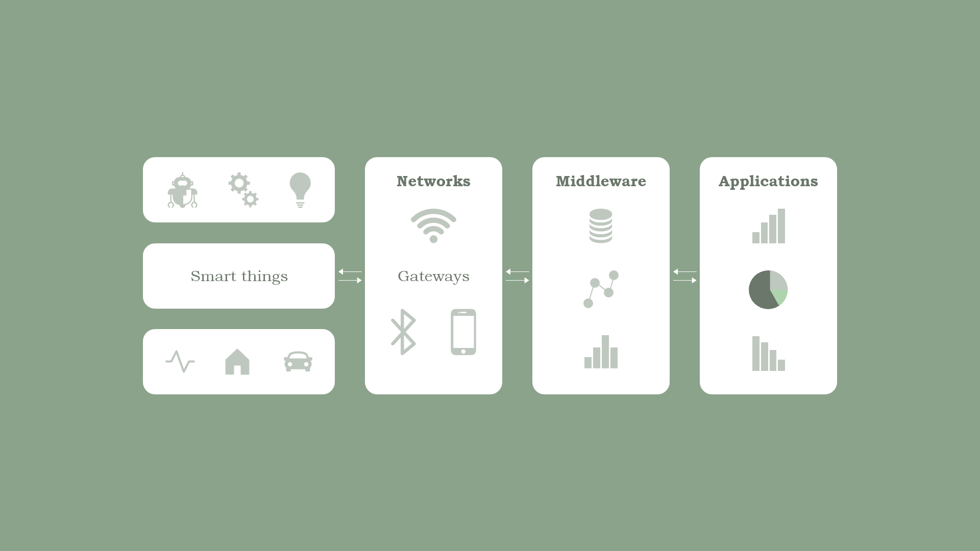This screenshot has width=980, height=551.
Task: Expand the Middleware panel
Action: pyautogui.click(x=600, y=275)
